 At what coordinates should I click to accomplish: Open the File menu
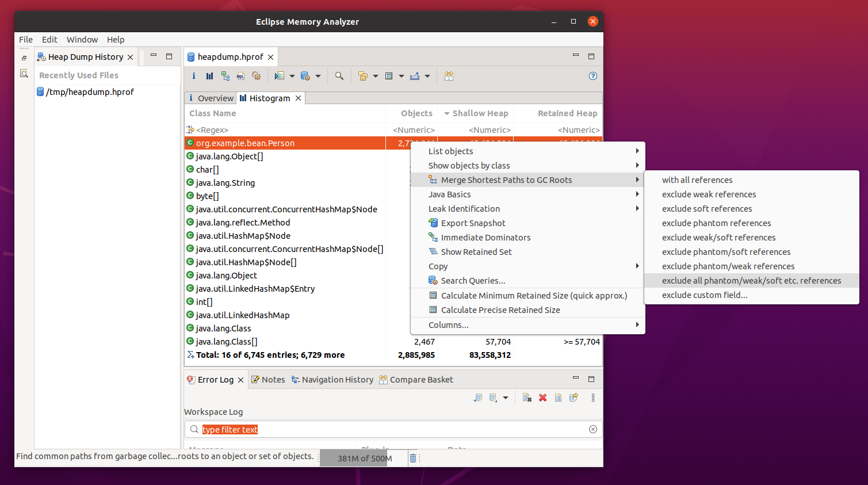click(26, 40)
